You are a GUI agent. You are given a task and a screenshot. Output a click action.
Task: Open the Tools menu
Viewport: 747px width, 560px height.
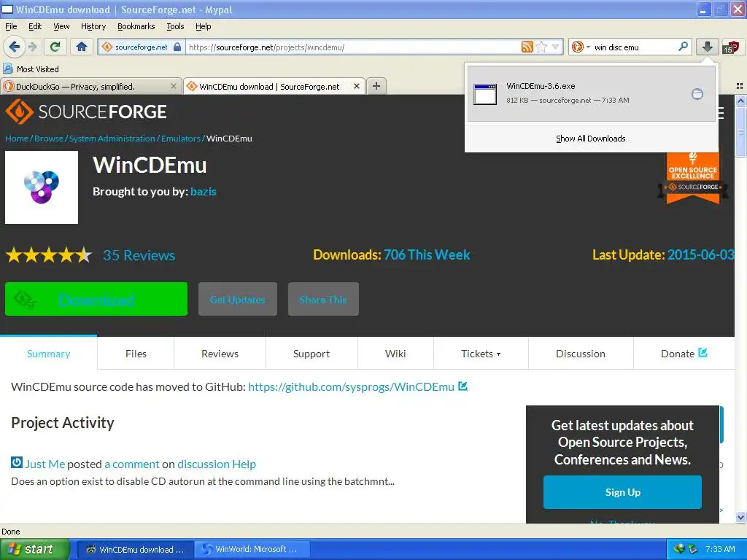pos(175,26)
